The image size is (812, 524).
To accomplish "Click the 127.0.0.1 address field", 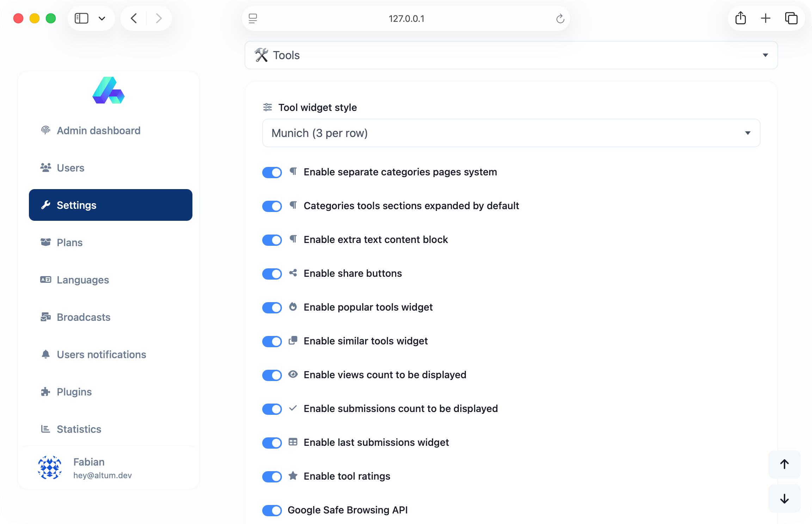I will coord(406,18).
